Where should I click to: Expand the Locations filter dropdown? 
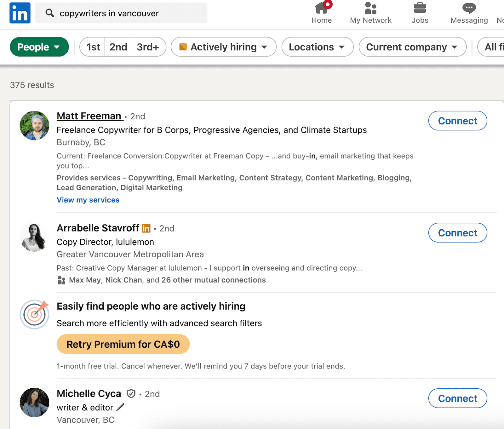(x=317, y=47)
